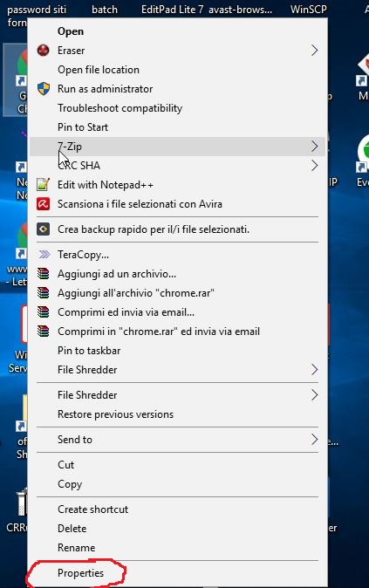Open the selected shortcut via Open entry
Image resolution: width=369 pixels, height=588 pixels.
pos(71,31)
